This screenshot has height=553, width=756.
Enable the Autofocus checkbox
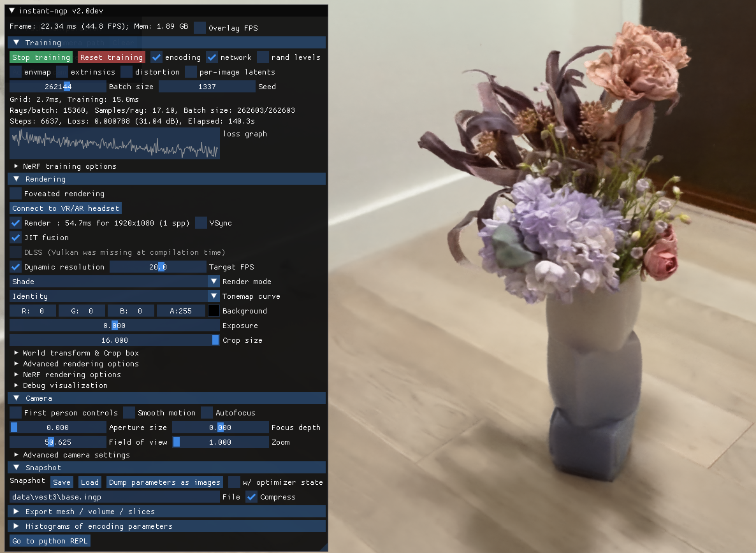(x=207, y=413)
